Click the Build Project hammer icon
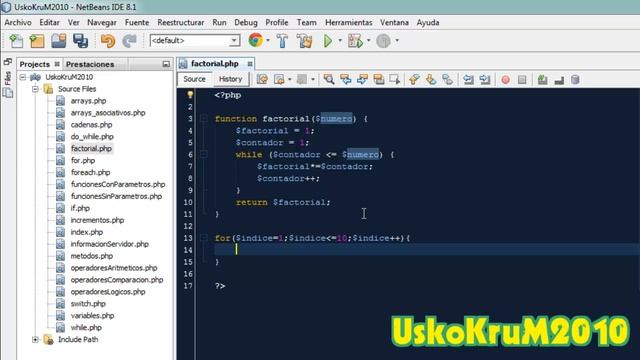Screen dimensions: 640x360 click(282, 41)
